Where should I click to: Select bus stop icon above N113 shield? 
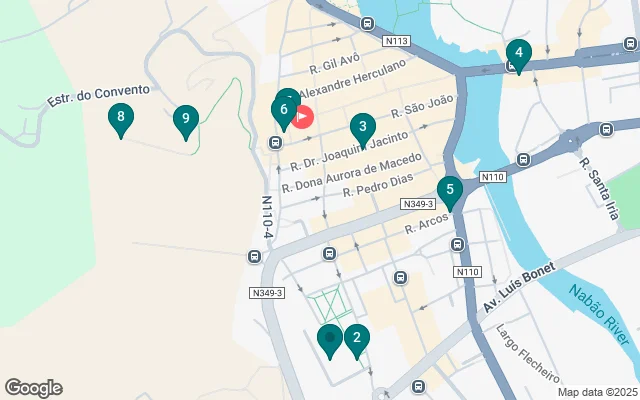(368, 23)
